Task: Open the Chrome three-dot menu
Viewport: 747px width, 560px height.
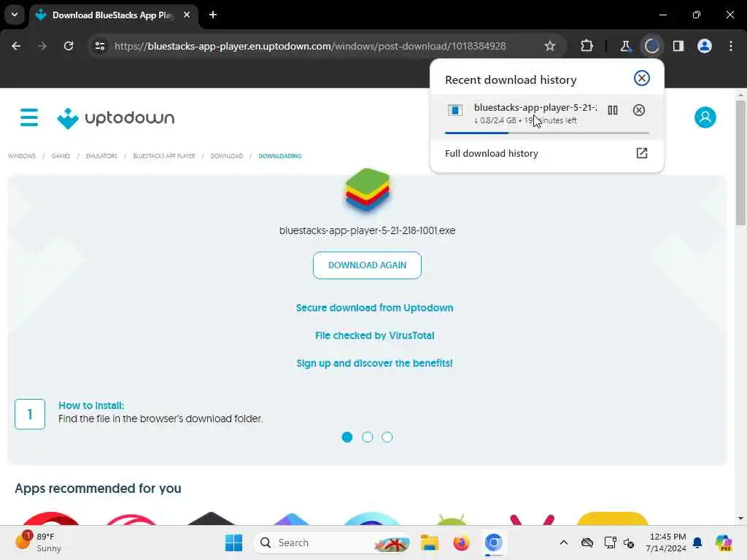Action: (731, 46)
